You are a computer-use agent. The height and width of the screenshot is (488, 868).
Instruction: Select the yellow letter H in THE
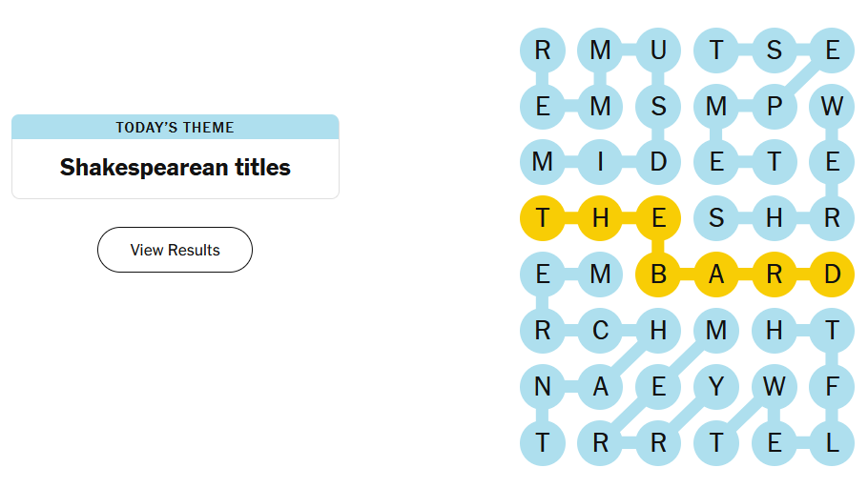[x=600, y=218]
